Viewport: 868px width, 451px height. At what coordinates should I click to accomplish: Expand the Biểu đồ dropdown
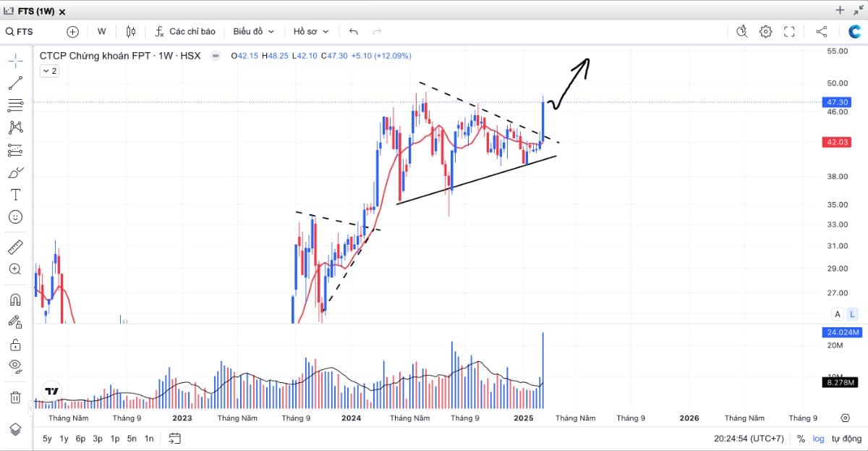[254, 32]
